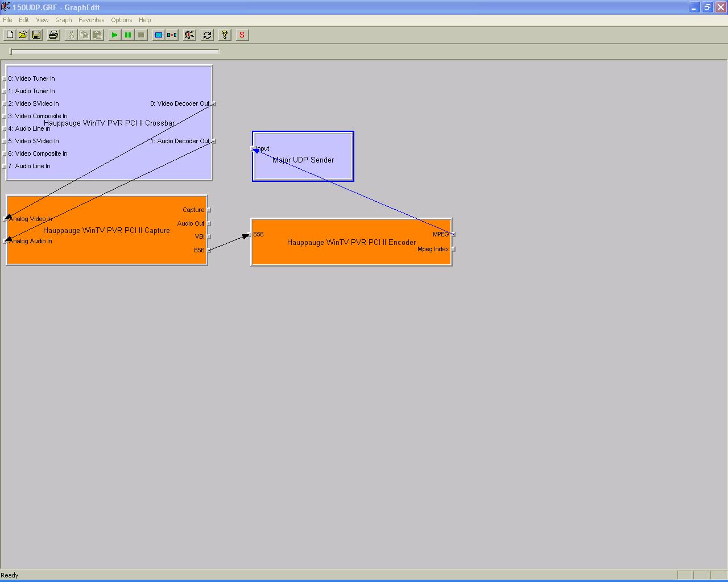Click the red S statistics toolbar icon
Screen dimensions: 728x582
point(242,35)
